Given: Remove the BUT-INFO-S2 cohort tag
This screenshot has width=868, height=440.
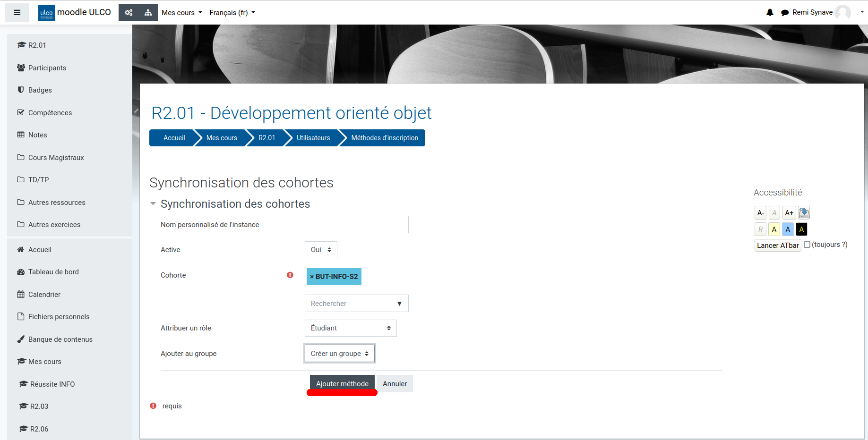Looking at the screenshot, I should click(x=312, y=277).
